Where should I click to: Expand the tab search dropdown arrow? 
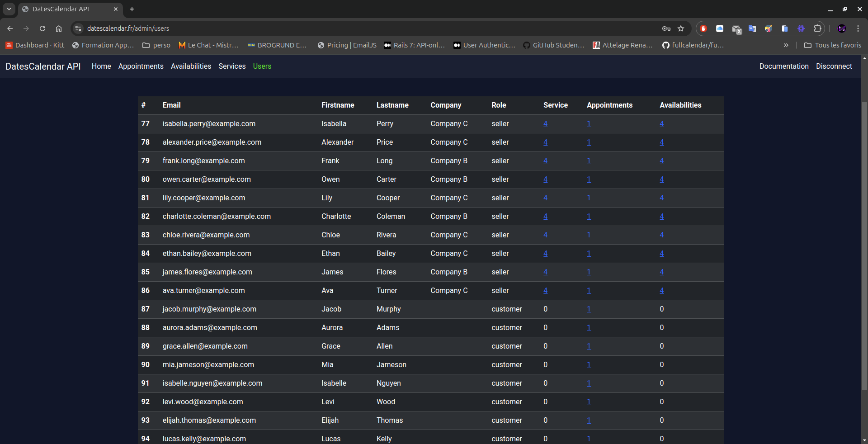click(9, 9)
